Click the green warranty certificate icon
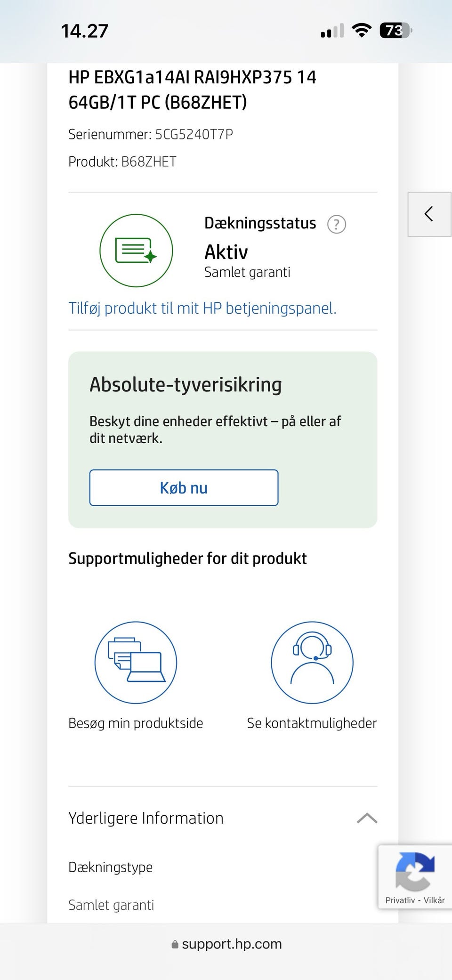Viewport: 452px width, 980px height. [x=136, y=251]
